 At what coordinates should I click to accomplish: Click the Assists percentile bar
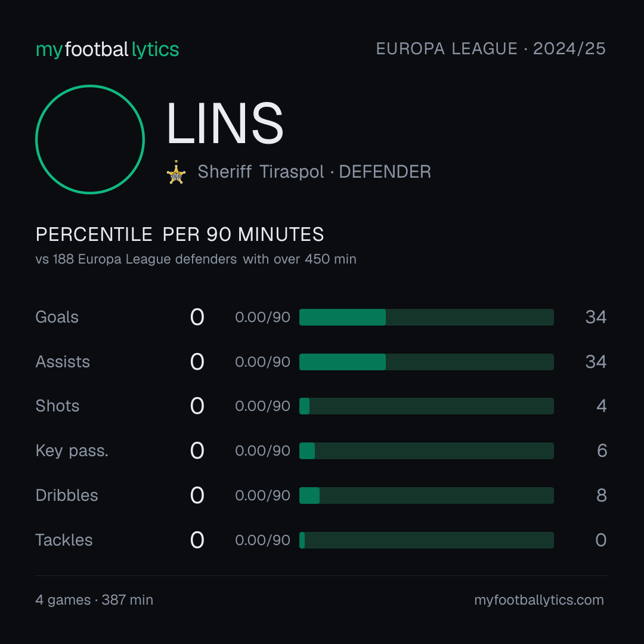[x=426, y=362]
